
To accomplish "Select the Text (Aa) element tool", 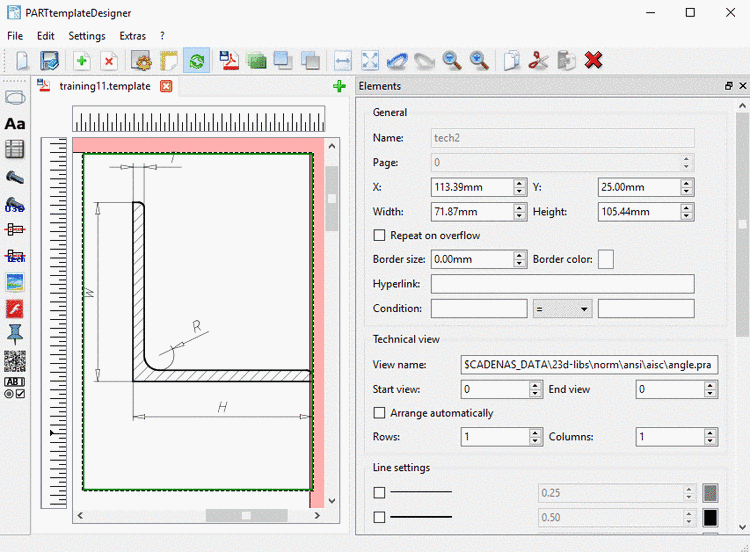I will [15, 124].
